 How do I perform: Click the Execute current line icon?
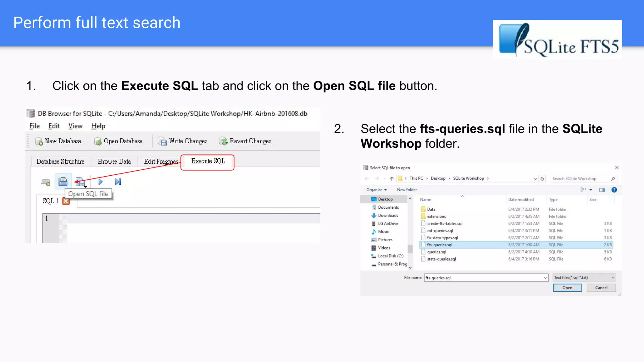coord(118,182)
